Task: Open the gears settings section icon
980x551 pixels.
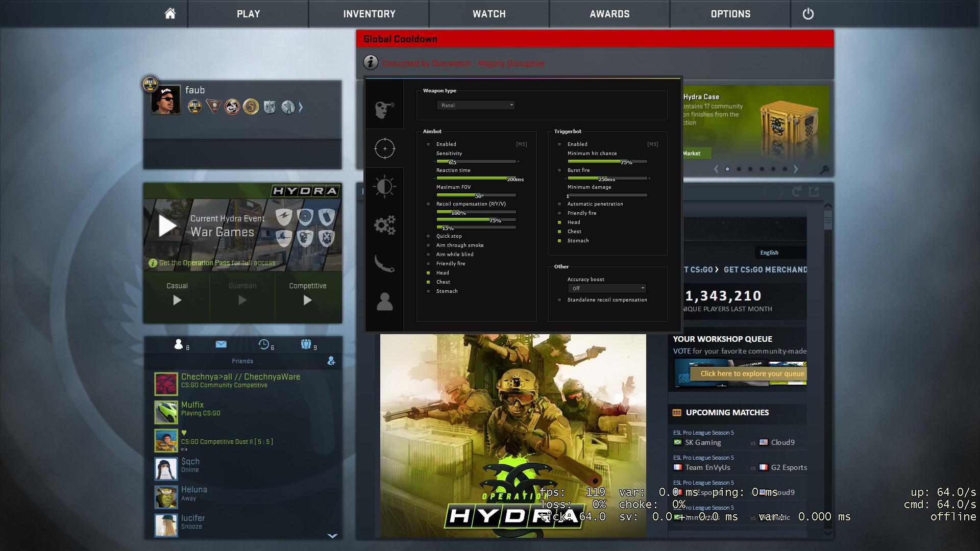Action: 385,225
